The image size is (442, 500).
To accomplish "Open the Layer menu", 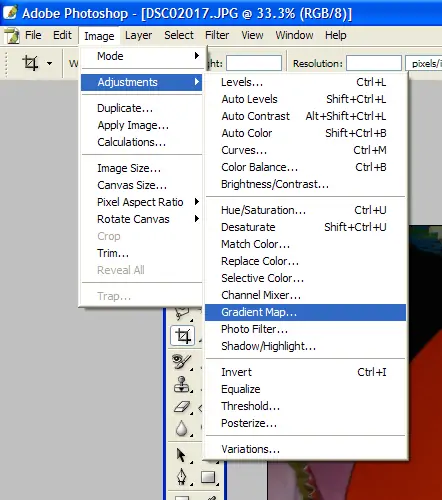I will click(x=138, y=35).
